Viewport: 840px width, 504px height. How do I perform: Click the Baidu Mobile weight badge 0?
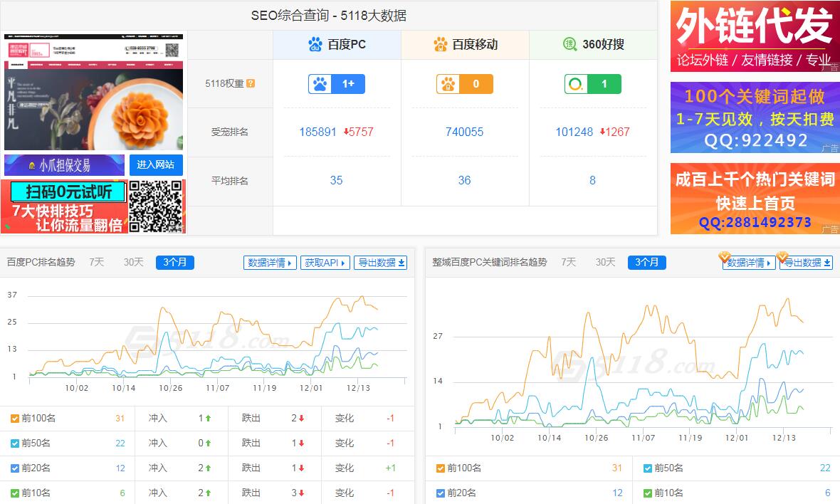[464, 84]
